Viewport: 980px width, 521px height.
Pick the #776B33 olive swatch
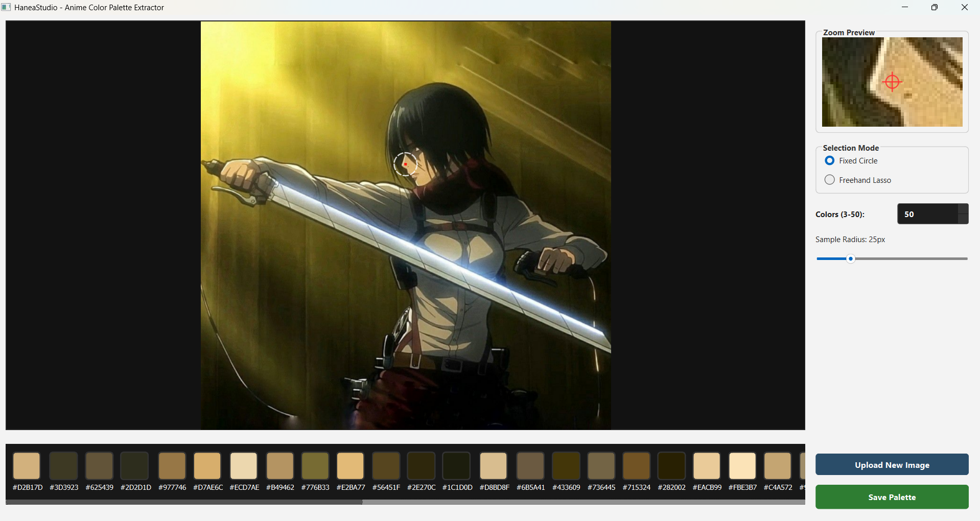tap(315, 465)
